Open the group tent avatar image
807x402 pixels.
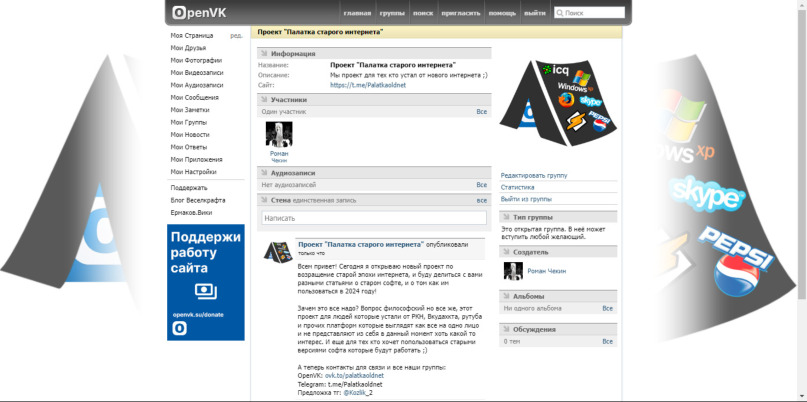558,102
